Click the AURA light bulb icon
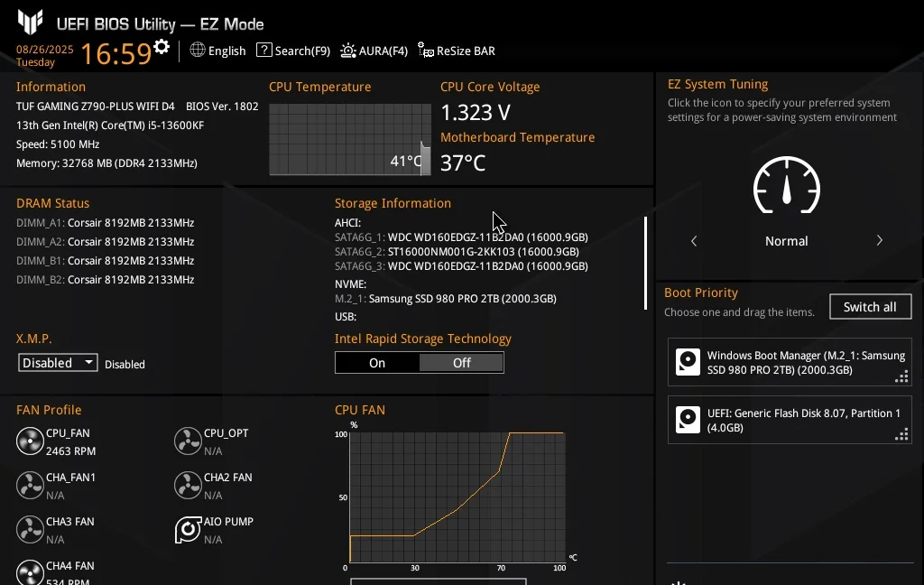The height and width of the screenshot is (585, 924). click(348, 51)
